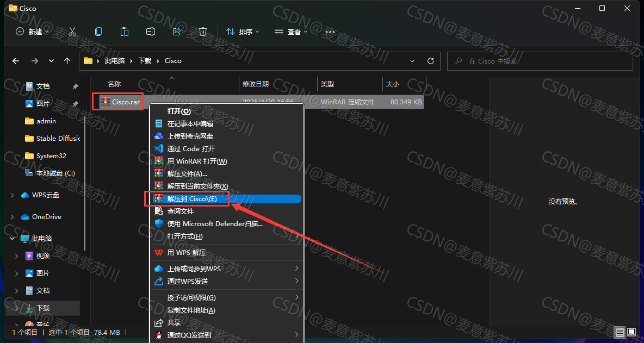Open 通过WPS发送 submenu
The width and height of the screenshot is (644, 343).
[x=227, y=282]
